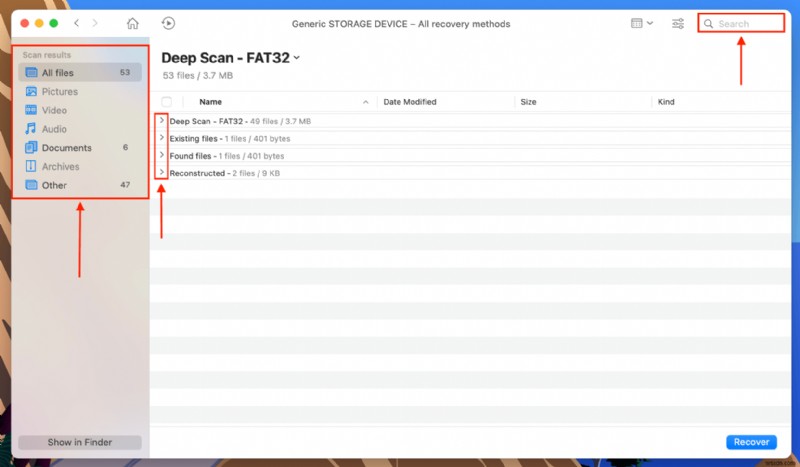800x467 pixels.
Task: Show Documents scan results
Action: pos(80,148)
